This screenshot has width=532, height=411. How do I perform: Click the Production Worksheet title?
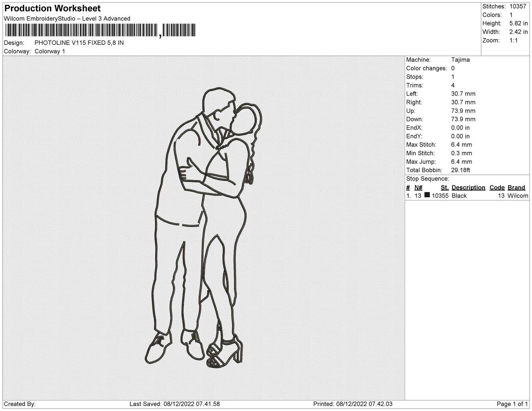click(53, 8)
